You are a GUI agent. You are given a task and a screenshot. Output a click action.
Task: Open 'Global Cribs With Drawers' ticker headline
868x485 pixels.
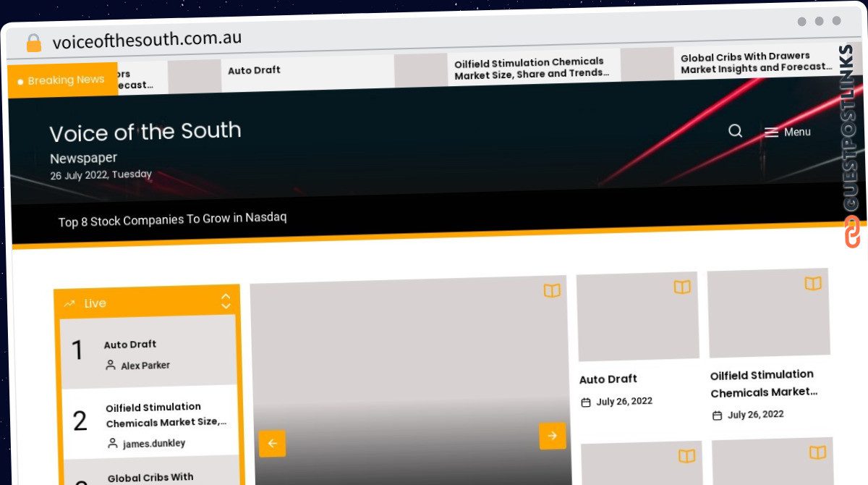[756, 62]
